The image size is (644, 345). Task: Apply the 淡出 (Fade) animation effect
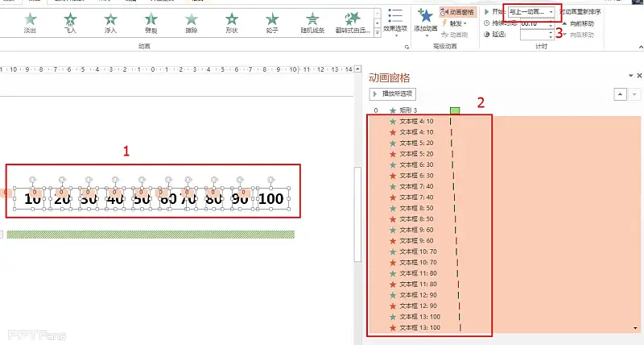click(30, 21)
